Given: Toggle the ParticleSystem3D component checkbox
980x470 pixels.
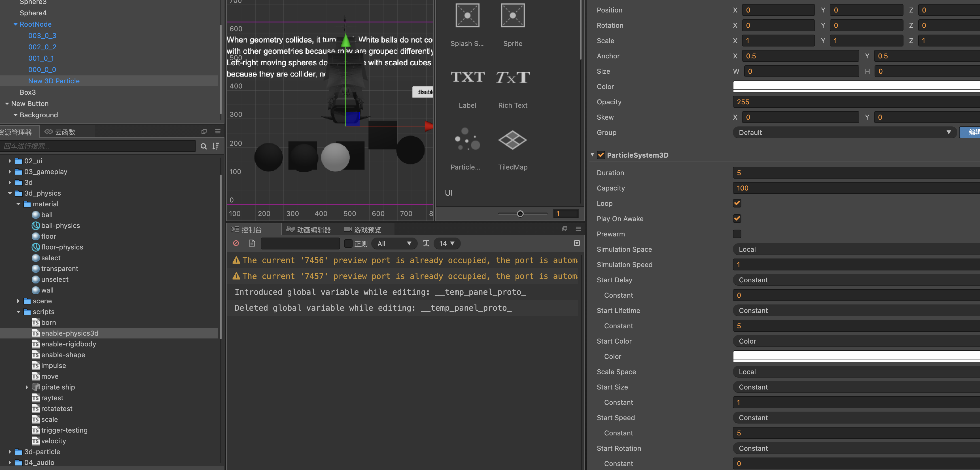Looking at the screenshot, I should pyautogui.click(x=601, y=155).
